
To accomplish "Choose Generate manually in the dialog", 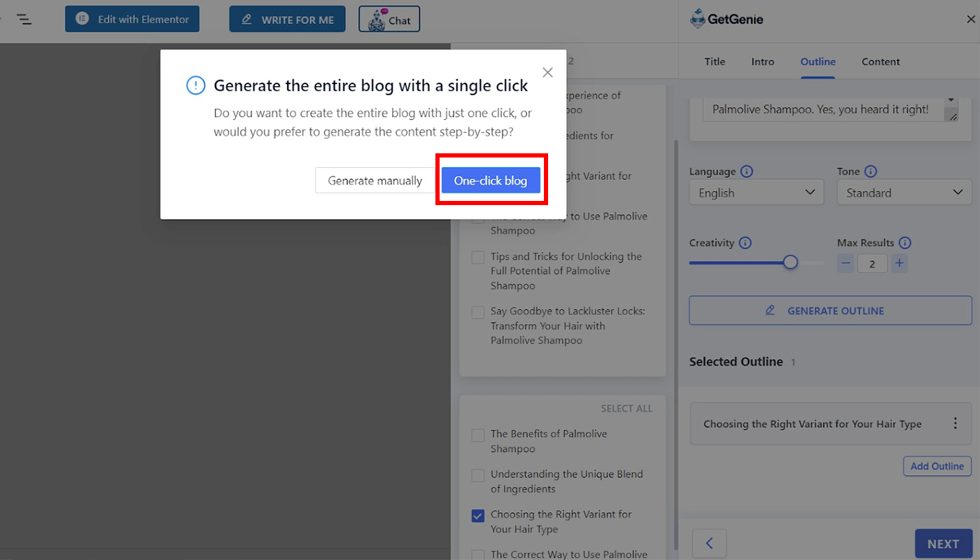I will pyautogui.click(x=375, y=181).
